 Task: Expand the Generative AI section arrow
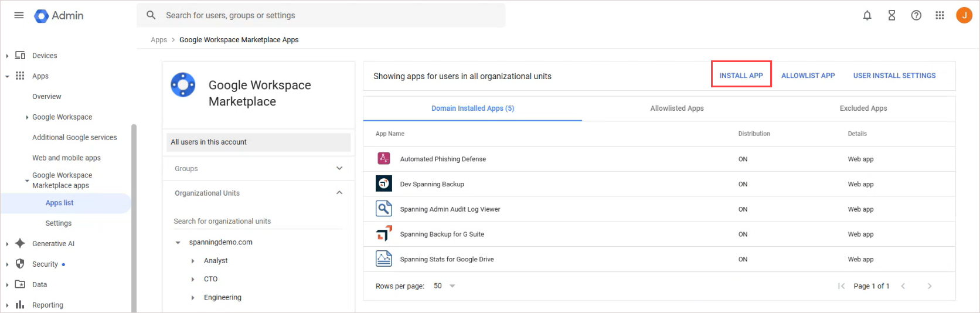click(7, 244)
